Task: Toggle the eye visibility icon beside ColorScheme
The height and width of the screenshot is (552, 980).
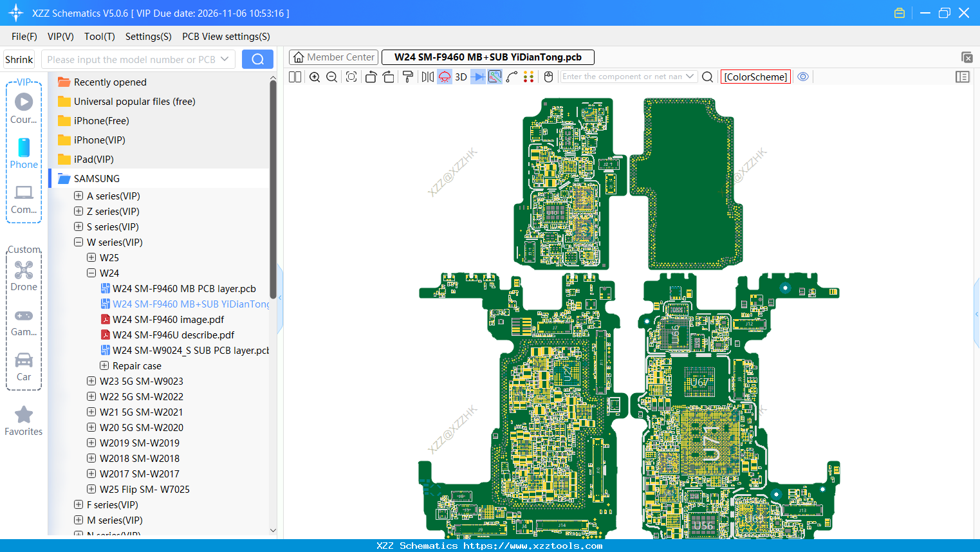Action: tap(802, 77)
